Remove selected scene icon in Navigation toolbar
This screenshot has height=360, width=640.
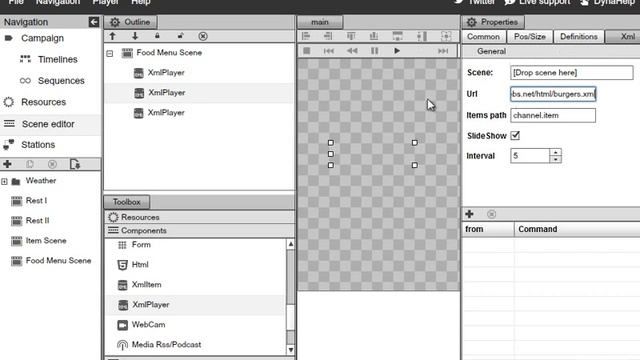click(x=52, y=164)
